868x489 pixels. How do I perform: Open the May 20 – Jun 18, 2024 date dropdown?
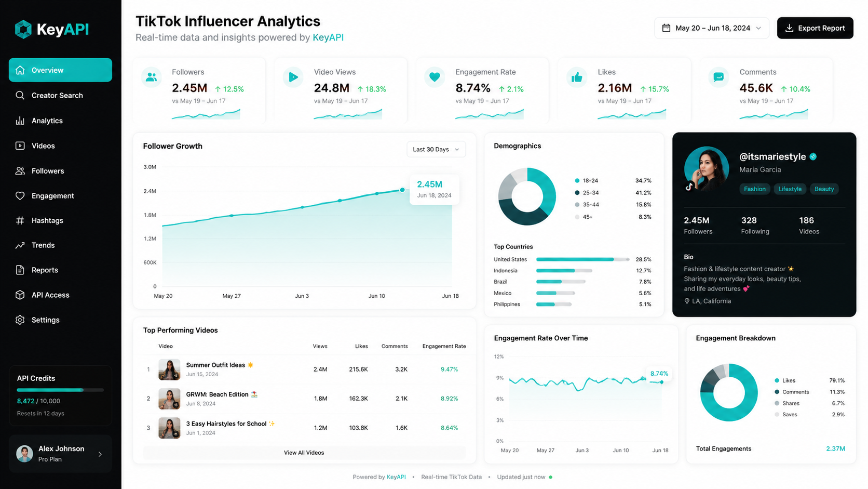tap(712, 28)
